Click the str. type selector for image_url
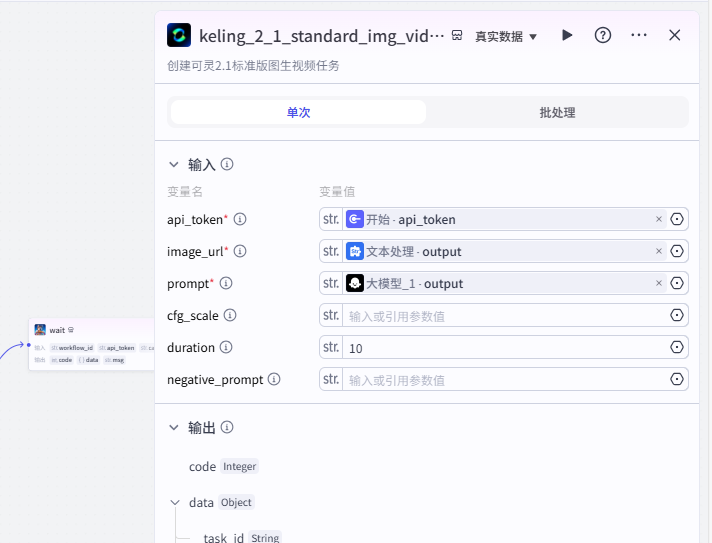The width and height of the screenshot is (712, 543). pos(331,251)
